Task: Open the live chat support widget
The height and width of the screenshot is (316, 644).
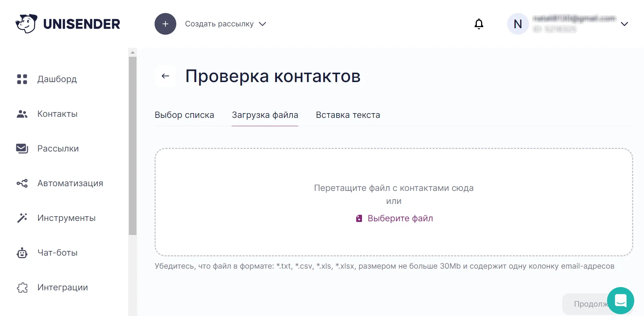Action: pos(620,300)
